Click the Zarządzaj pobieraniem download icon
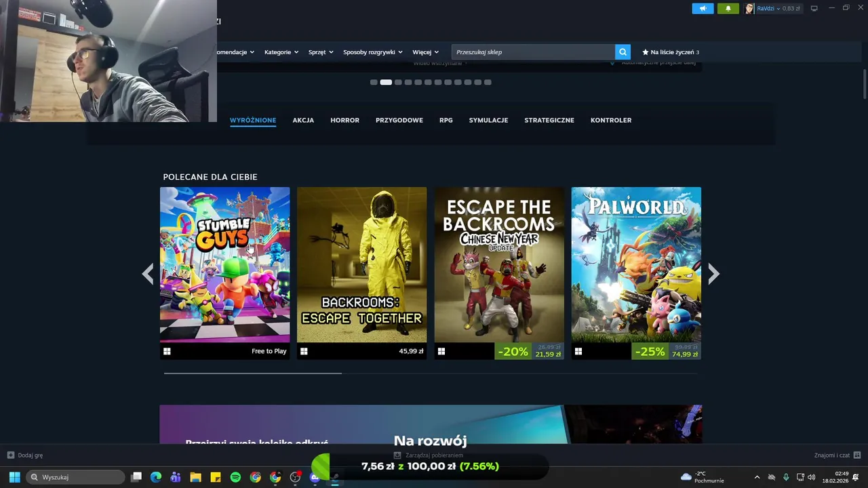This screenshot has height=488, width=868. pyautogui.click(x=397, y=455)
